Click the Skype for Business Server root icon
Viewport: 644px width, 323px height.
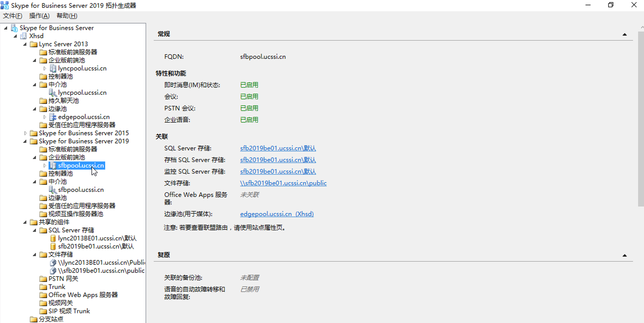(14, 28)
